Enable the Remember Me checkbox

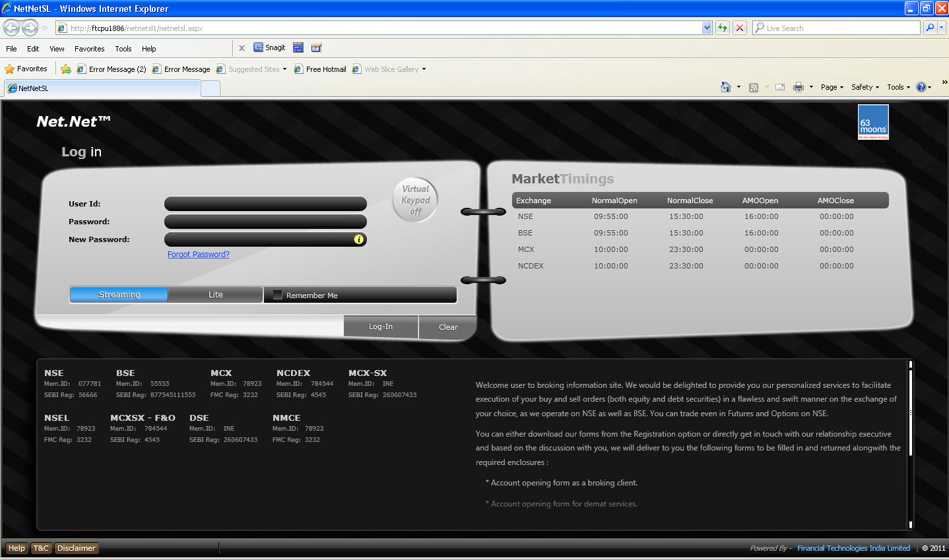[277, 294]
